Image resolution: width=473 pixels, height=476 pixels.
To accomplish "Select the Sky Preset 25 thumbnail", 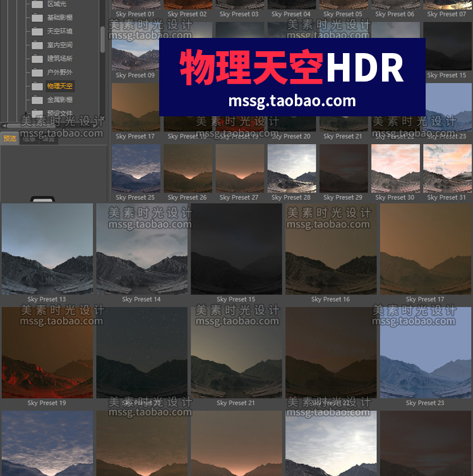I will (135, 168).
